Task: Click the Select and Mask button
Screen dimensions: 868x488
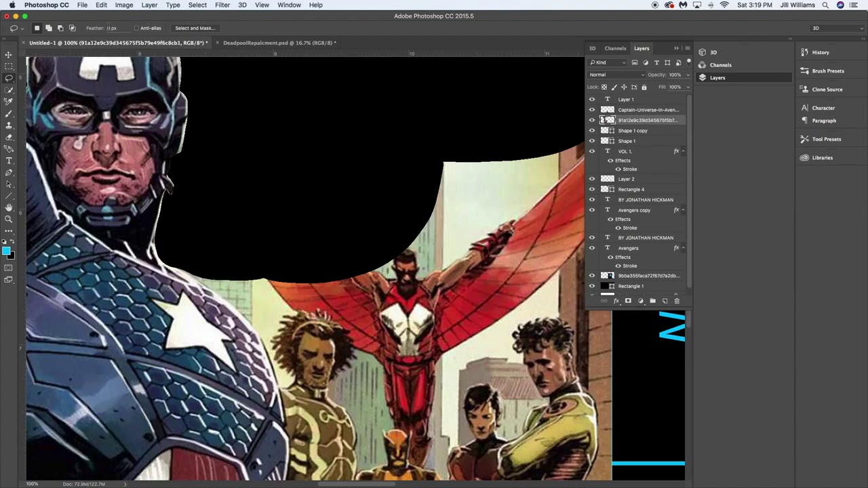Action: tap(195, 28)
